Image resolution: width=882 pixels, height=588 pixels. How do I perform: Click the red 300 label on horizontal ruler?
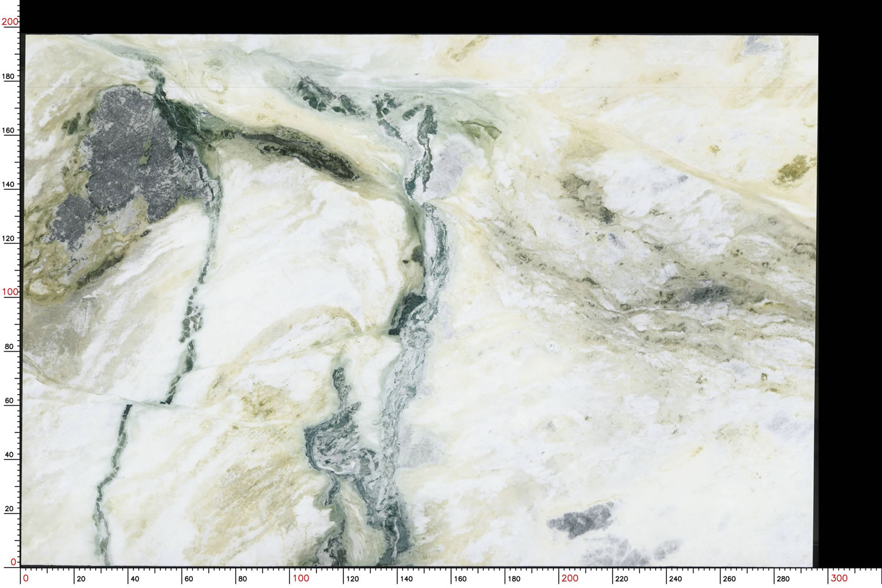(839, 578)
